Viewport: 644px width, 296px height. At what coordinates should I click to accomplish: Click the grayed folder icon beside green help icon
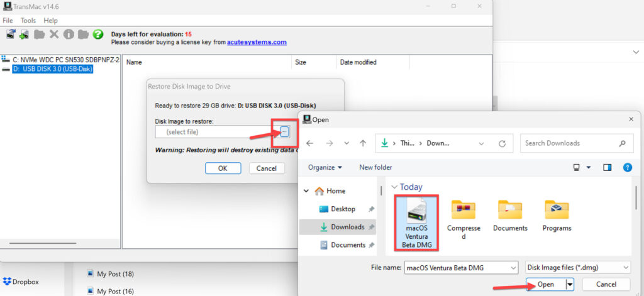84,35
